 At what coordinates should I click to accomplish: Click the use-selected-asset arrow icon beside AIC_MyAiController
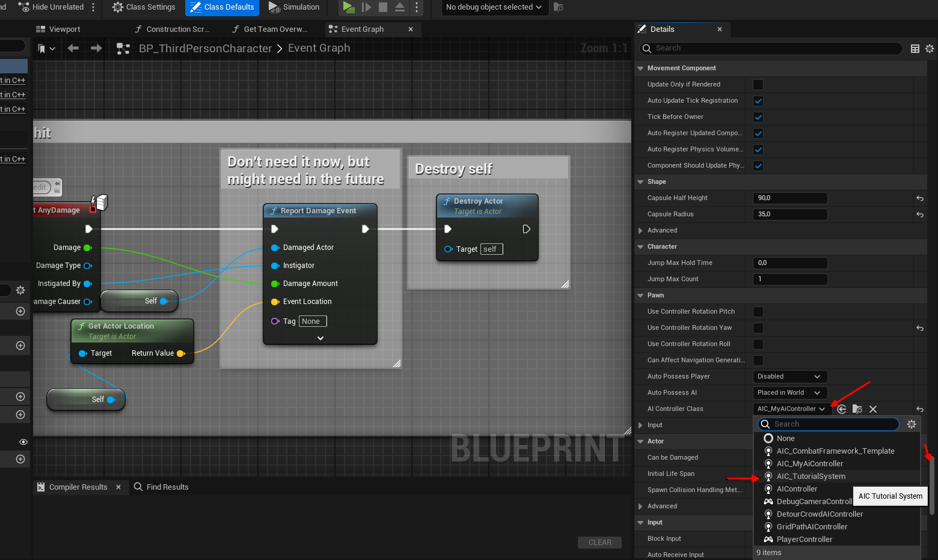click(x=842, y=409)
